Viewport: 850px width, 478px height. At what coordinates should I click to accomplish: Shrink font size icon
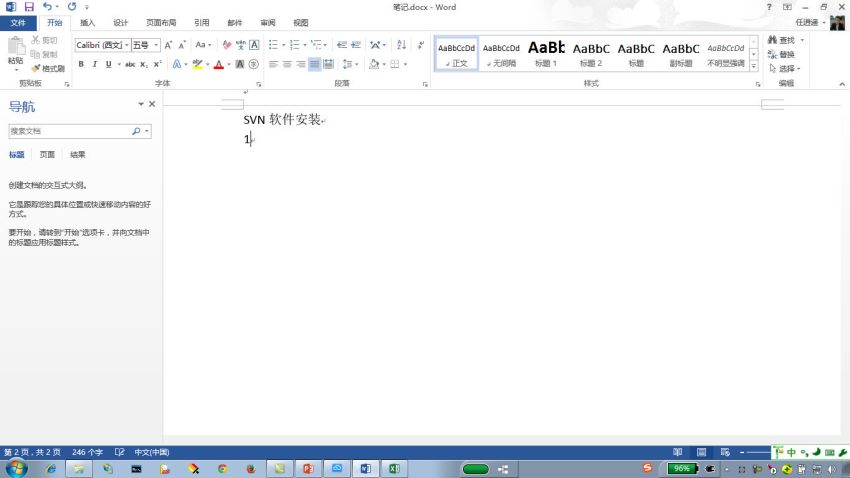click(x=182, y=45)
